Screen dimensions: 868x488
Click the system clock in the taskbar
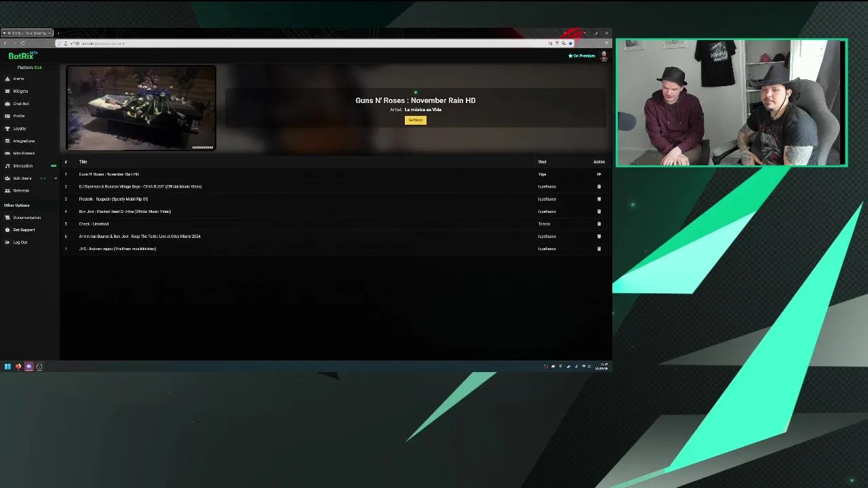[x=601, y=367]
